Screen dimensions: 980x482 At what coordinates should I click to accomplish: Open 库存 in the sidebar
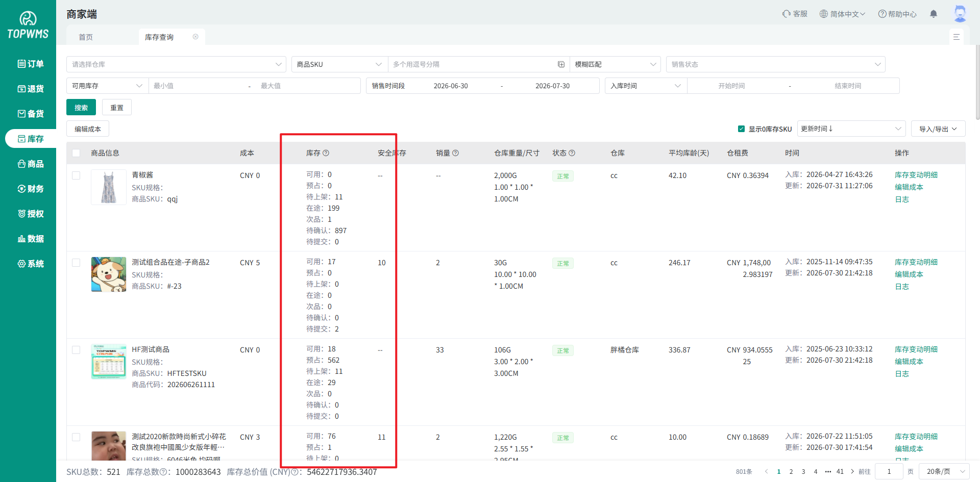click(31, 139)
